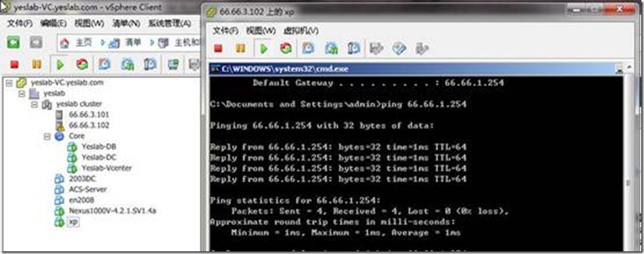Select yeslab cluster in the tree
This screenshot has height=254, width=644.
coord(79,104)
